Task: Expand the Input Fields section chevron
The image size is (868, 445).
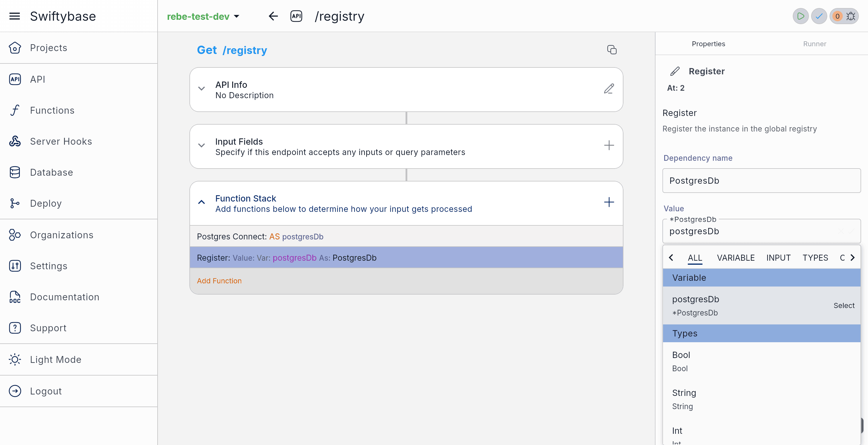Action: [x=201, y=146]
